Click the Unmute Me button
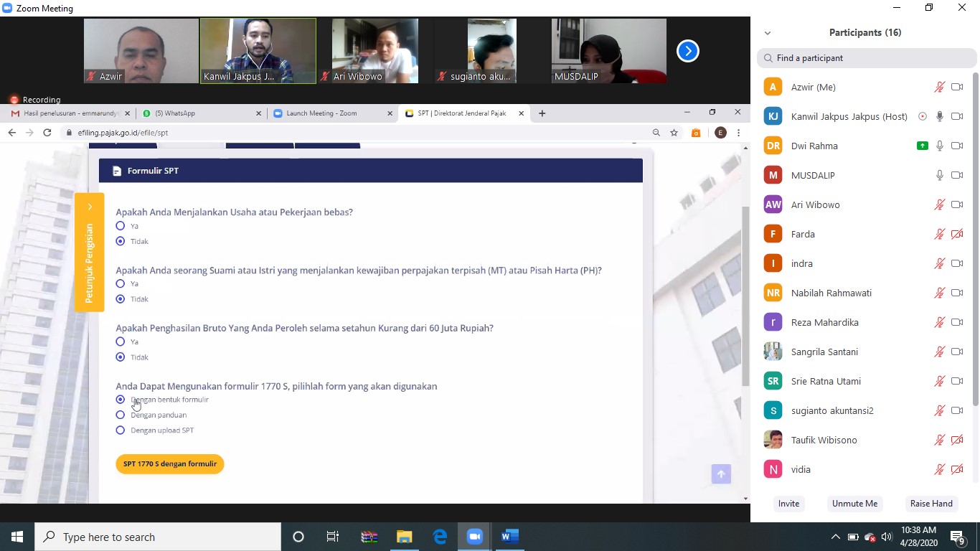 (x=854, y=504)
